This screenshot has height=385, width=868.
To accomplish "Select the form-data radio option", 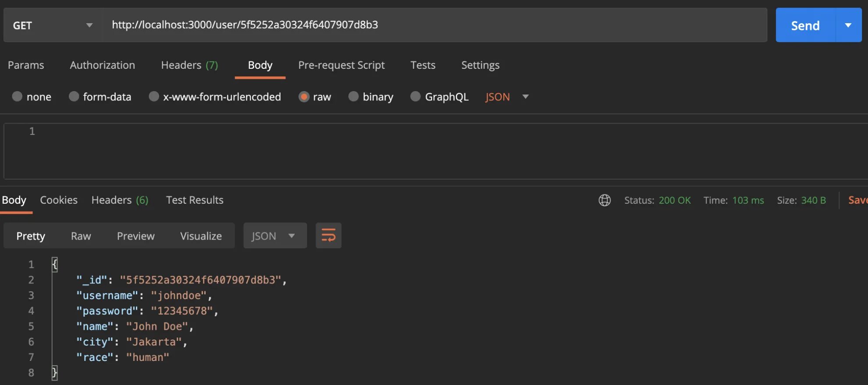I will coord(74,96).
